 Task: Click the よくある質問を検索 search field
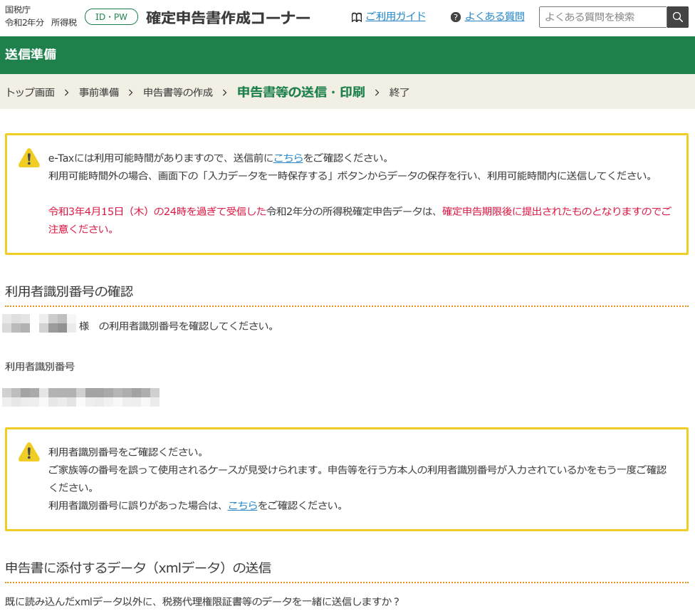point(602,16)
